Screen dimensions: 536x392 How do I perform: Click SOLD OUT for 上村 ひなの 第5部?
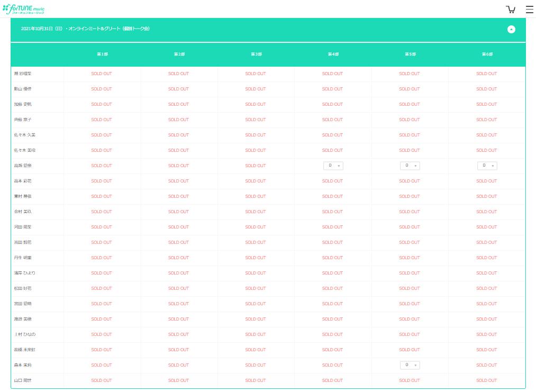coord(410,334)
